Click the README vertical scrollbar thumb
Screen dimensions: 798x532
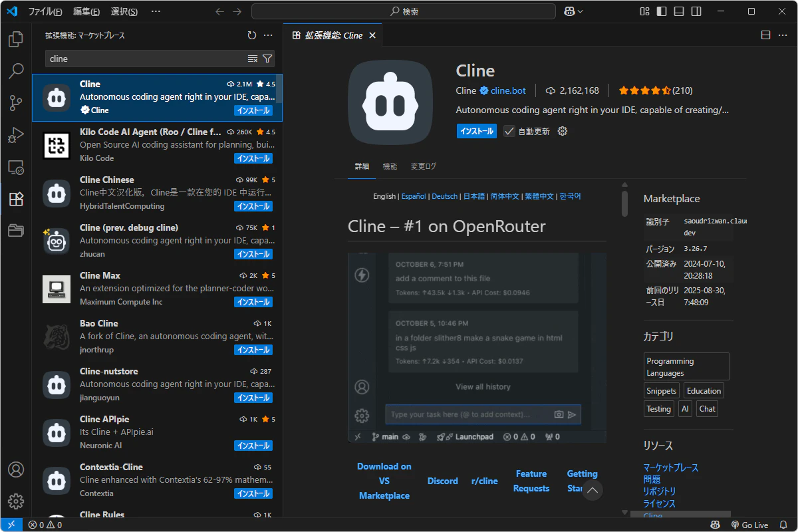pyautogui.click(x=624, y=203)
